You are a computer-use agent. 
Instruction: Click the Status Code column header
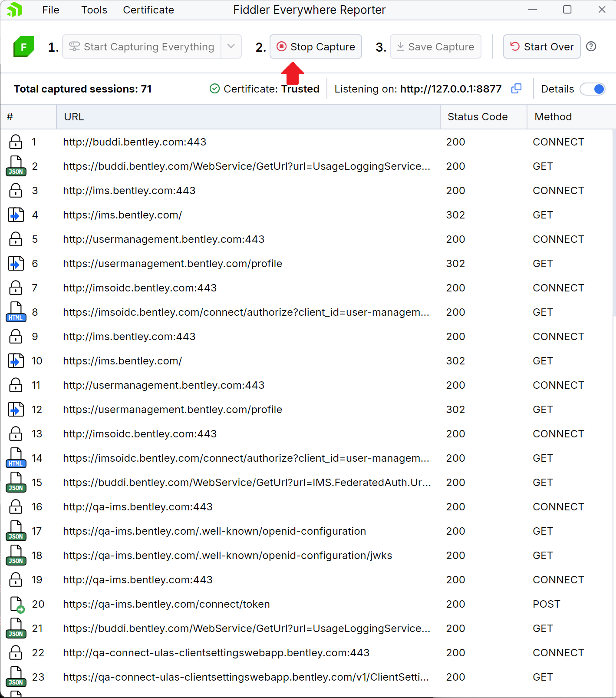pyautogui.click(x=484, y=117)
